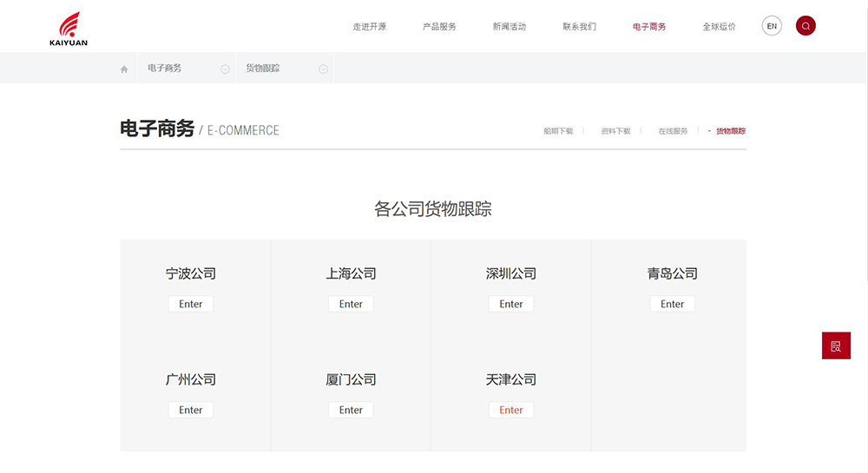Open the 走进开源 menu
868x473 pixels.
(x=369, y=27)
